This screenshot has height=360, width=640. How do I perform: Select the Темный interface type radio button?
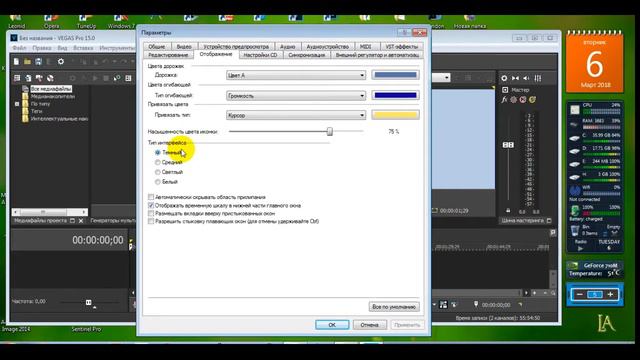(x=158, y=152)
